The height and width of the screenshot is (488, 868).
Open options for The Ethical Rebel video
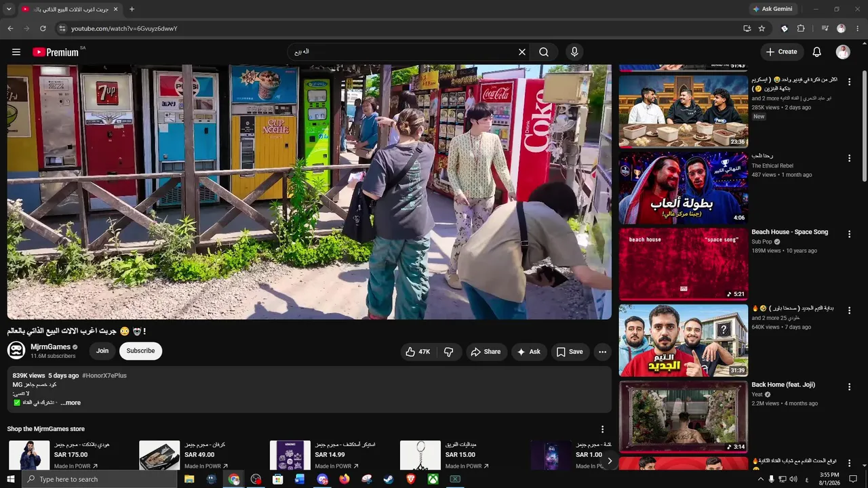[x=849, y=158]
